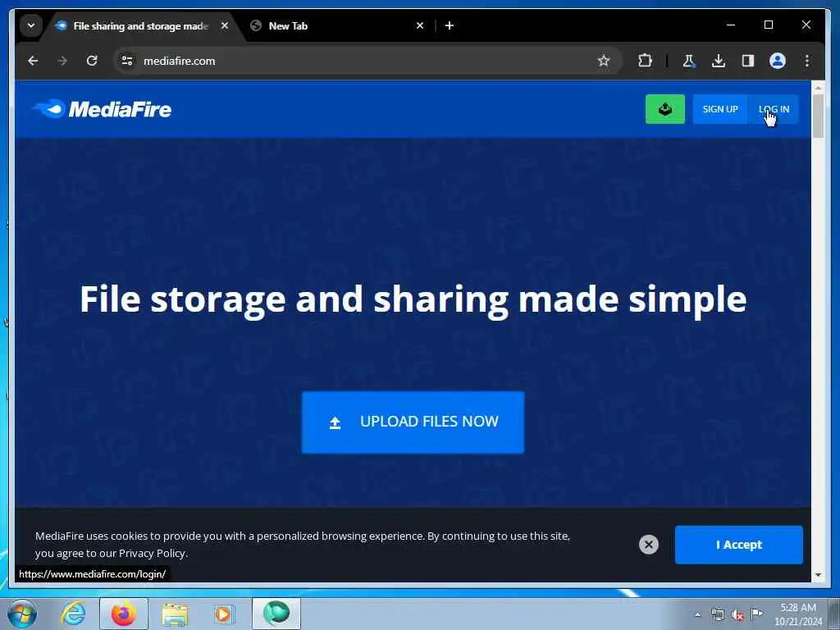Image resolution: width=840 pixels, height=630 pixels.
Task: Click the page vertical scrollbar thumb
Action: (818, 116)
